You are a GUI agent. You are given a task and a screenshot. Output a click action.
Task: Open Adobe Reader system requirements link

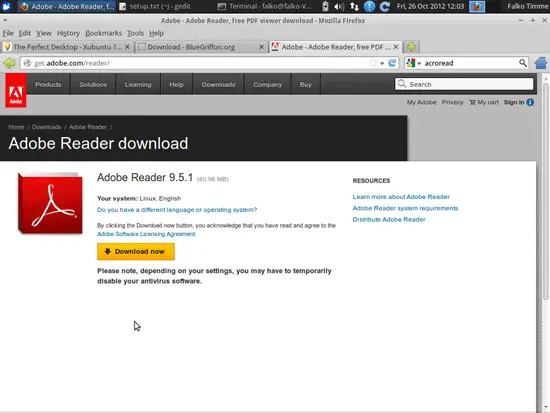tap(405, 208)
